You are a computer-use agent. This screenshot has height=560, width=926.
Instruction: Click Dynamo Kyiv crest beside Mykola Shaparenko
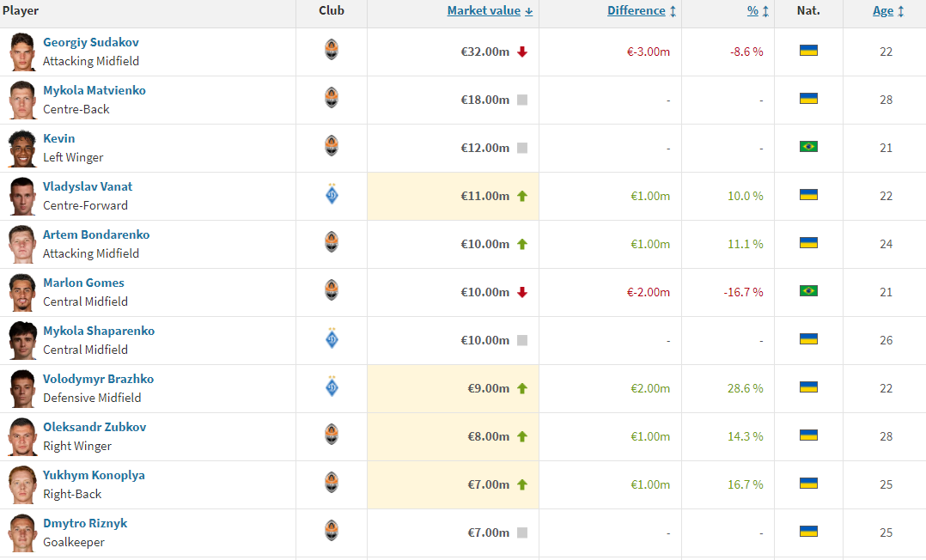[x=332, y=339]
